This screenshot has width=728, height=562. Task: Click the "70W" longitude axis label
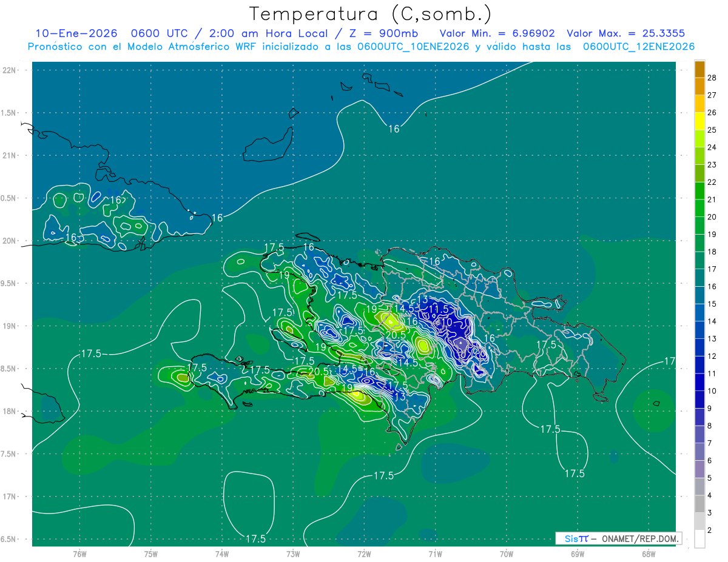507,554
